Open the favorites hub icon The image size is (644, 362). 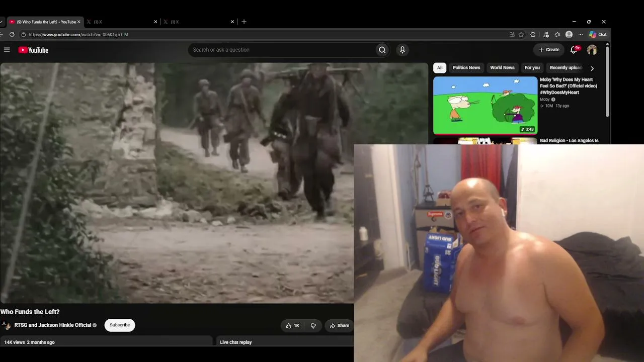click(557, 35)
